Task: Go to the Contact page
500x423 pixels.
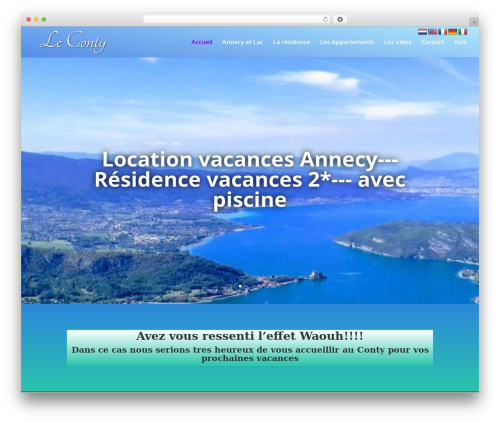Action: point(432,42)
